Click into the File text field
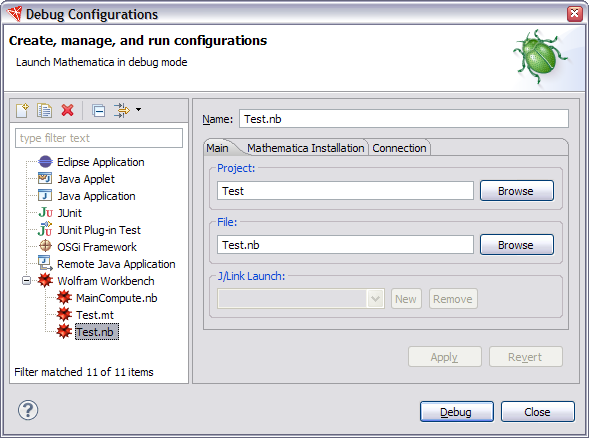Viewport: 589px width, 438px height. point(345,245)
